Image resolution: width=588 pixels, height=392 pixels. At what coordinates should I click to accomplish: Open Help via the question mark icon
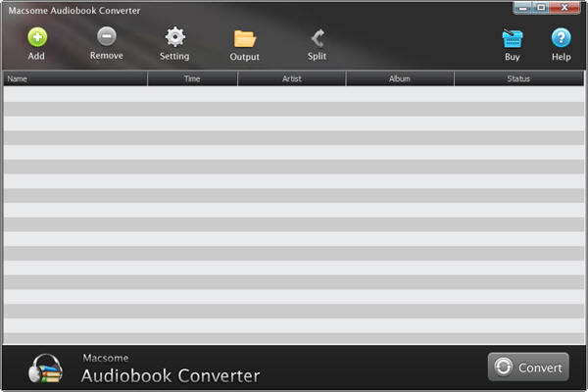[x=561, y=39]
